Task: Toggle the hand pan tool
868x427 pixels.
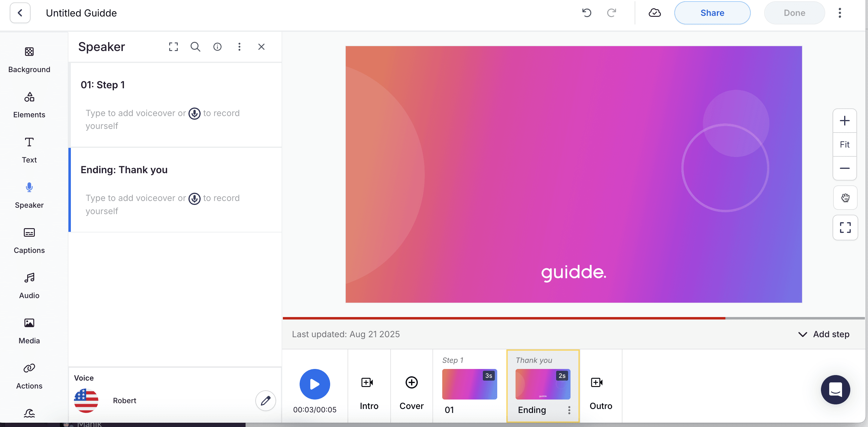Action: pyautogui.click(x=845, y=198)
